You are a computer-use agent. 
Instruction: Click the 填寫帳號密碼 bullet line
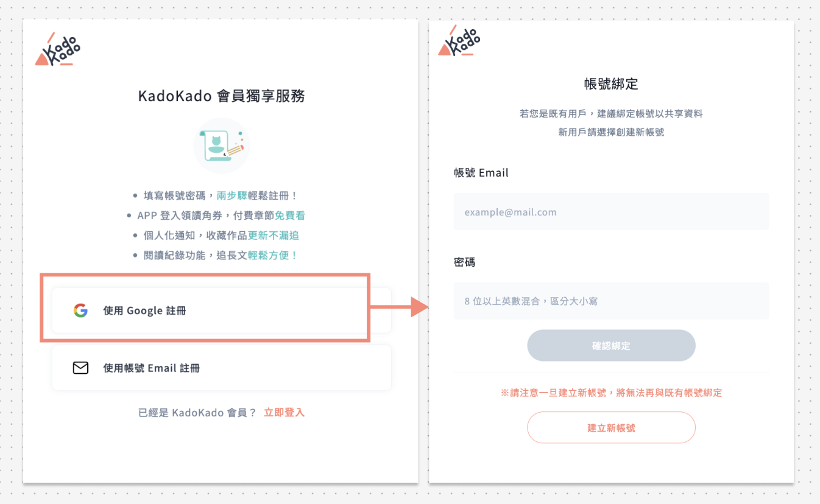[215, 196]
